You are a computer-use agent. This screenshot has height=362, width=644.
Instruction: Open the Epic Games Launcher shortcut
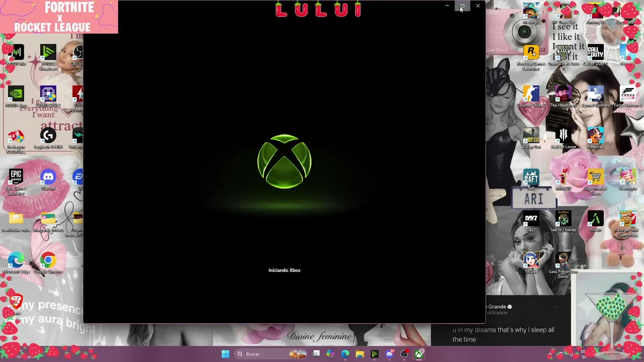tap(16, 183)
